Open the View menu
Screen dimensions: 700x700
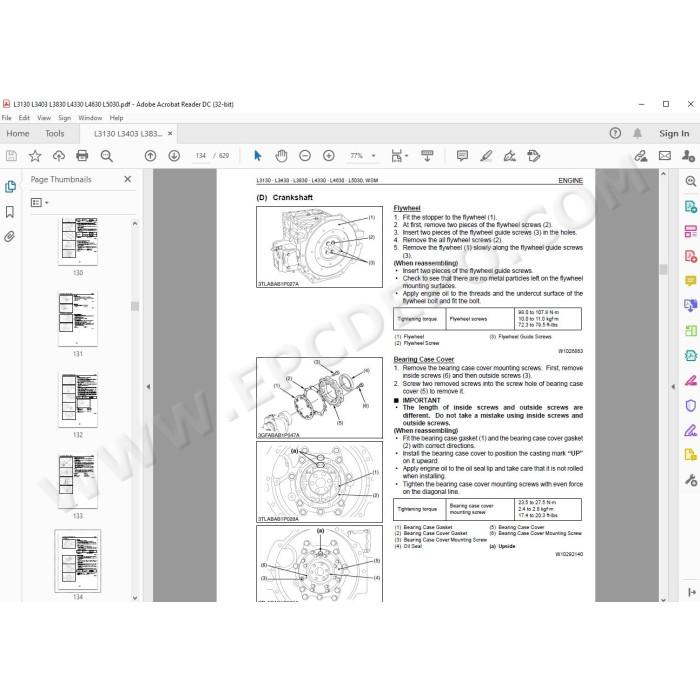pyautogui.click(x=44, y=118)
